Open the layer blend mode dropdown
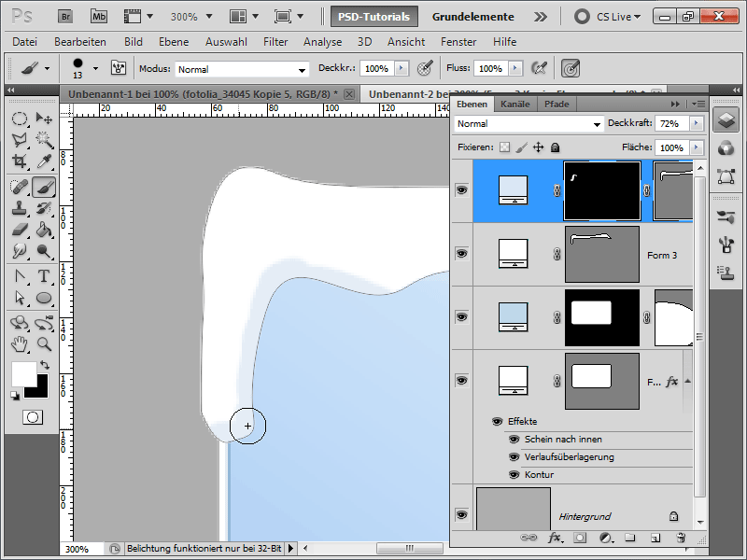 point(529,124)
